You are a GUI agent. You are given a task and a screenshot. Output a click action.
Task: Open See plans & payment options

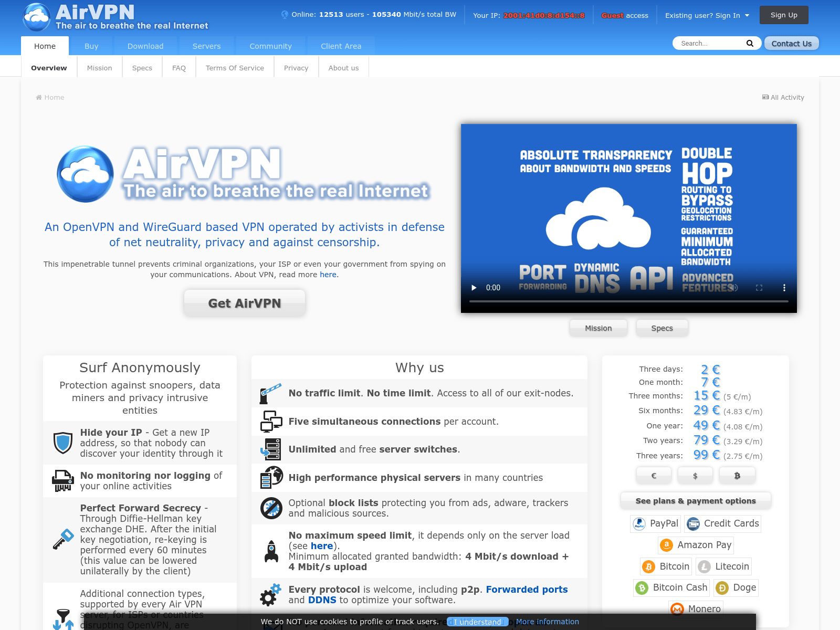[696, 501]
